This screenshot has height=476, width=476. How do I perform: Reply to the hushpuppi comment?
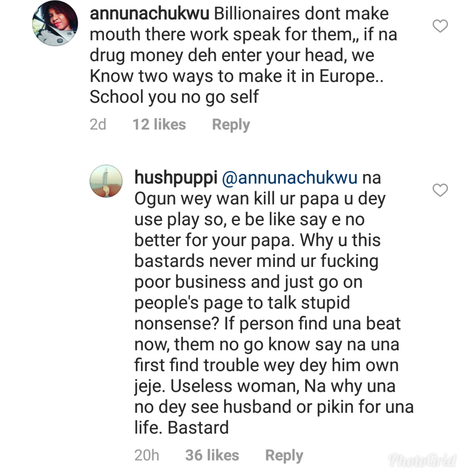284,455
